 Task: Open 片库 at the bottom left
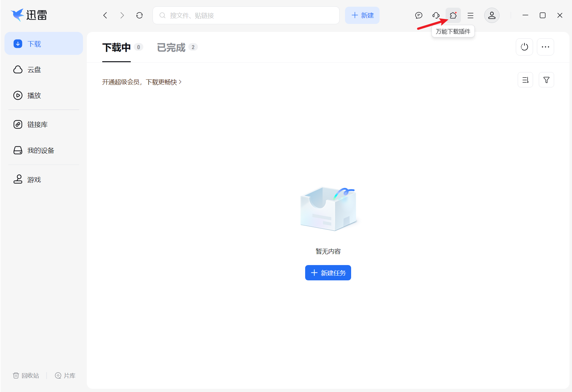[x=65, y=375]
